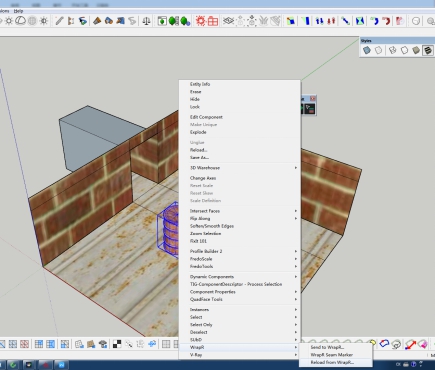Click the blue hourglass-shaped icon in toolbar

(x=360, y=21)
